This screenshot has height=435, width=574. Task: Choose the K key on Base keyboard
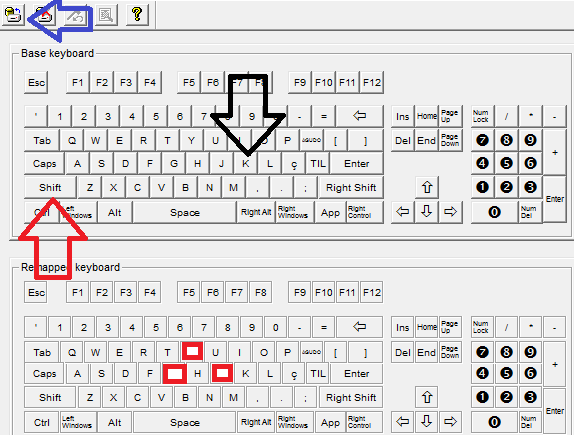[246, 164]
